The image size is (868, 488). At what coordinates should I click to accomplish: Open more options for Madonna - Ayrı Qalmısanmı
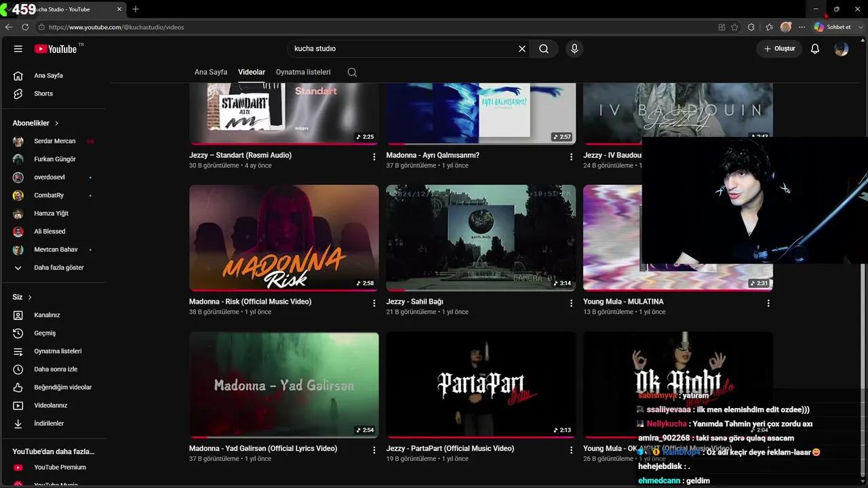point(571,157)
